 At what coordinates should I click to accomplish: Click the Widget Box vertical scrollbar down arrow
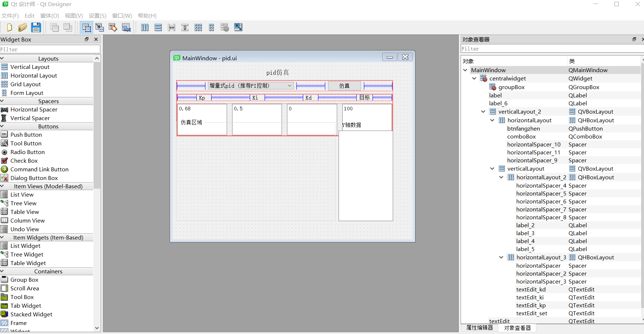(97, 328)
